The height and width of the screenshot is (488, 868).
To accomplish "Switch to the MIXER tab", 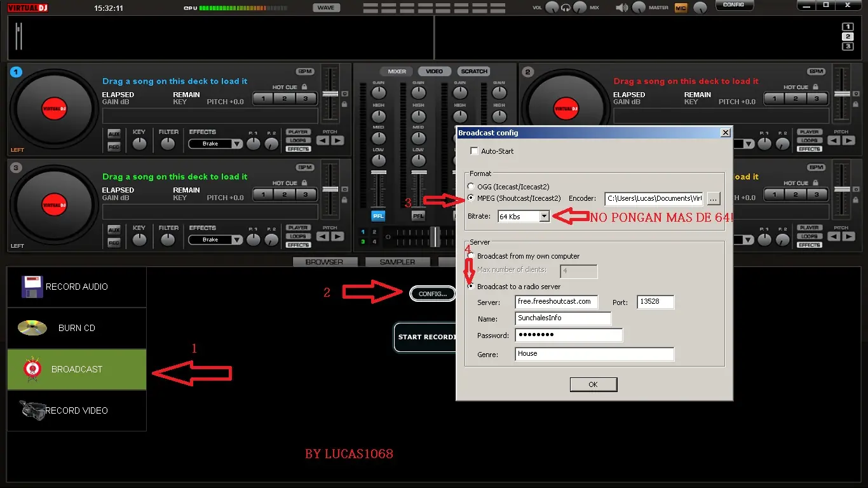I will (397, 71).
